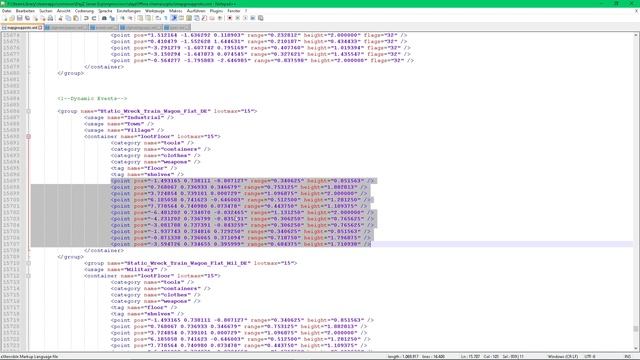Screen dimensions: 640x360
Task: Open the Einstellungen menu
Action: (129, 11)
